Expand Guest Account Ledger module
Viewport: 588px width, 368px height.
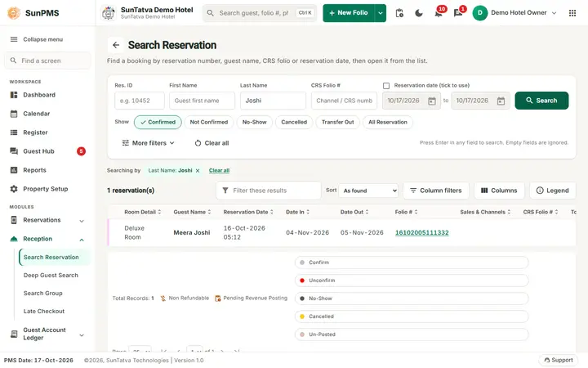(x=47, y=334)
